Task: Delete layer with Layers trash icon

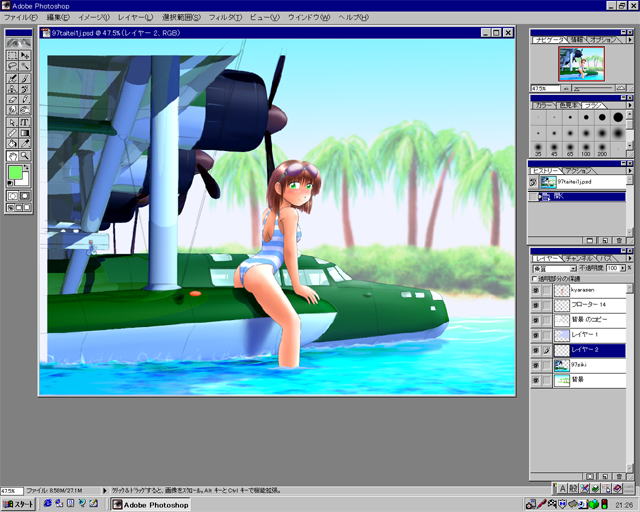Action: pyautogui.click(x=619, y=476)
